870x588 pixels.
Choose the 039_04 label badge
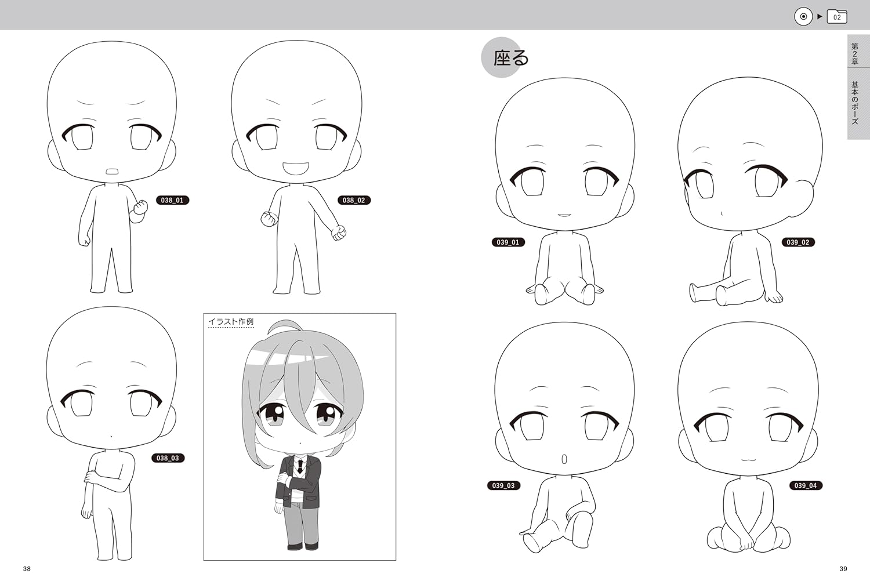(806, 485)
